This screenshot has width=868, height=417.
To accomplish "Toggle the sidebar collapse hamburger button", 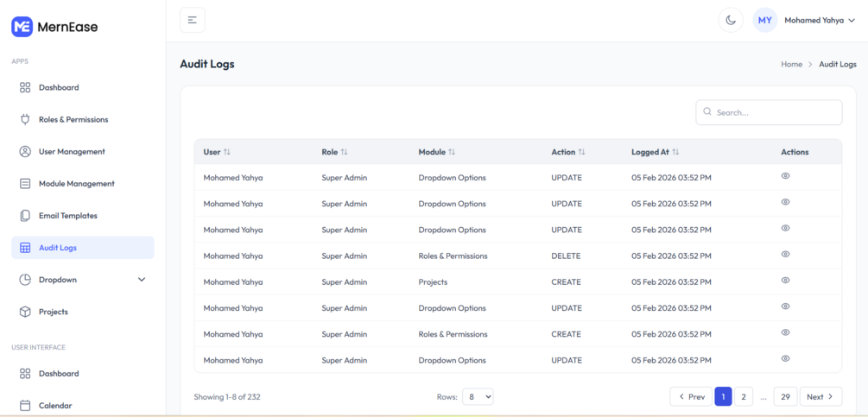I will point(192,20).
